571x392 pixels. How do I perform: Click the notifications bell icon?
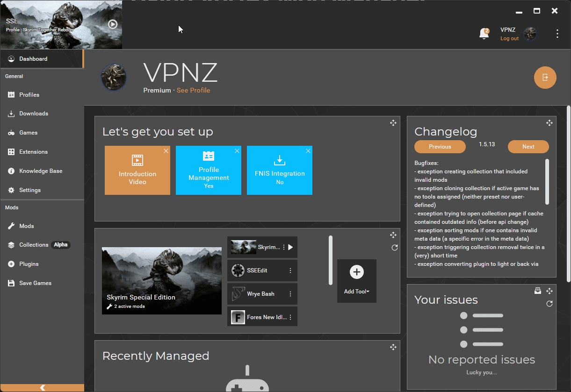click(484, 34)
